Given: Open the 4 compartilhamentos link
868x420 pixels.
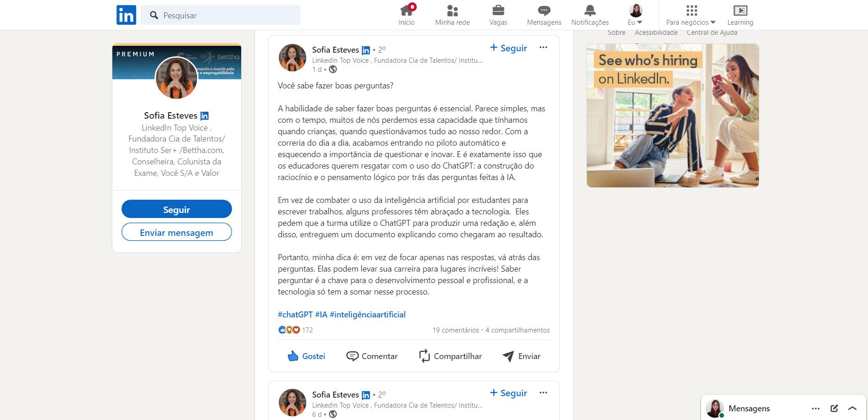Looking at the screenshot, I should click(518, 330).
